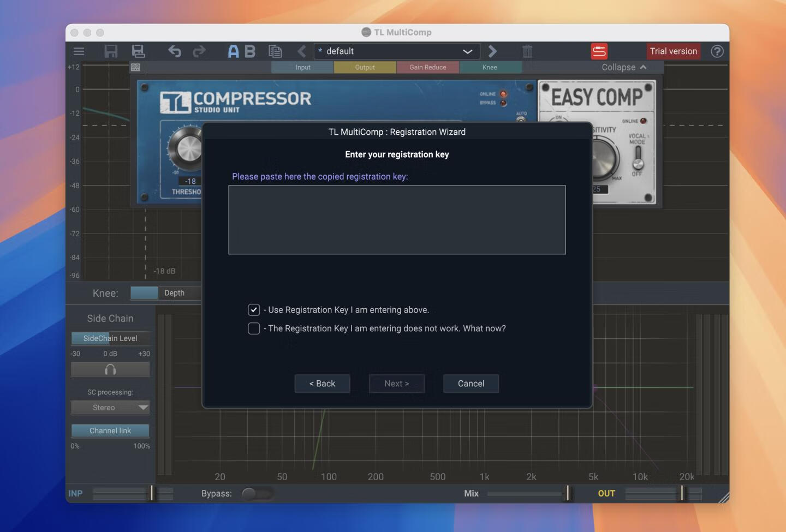The image size is (786, 532).
Task: Select the Knee tab
Action: pyautogui.click(x=490, y=67)
